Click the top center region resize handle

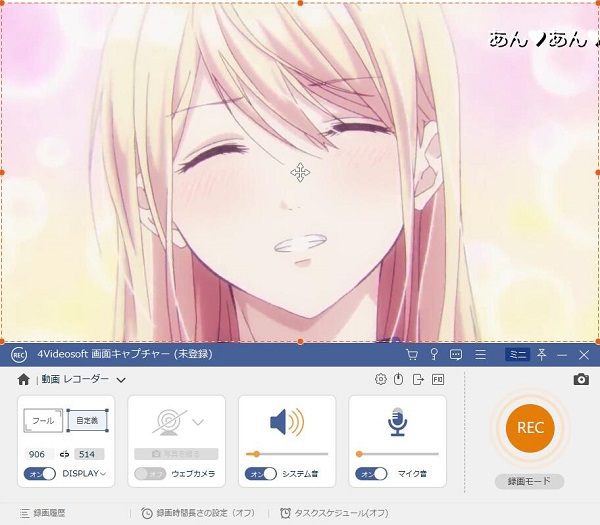tap(300, 3)
